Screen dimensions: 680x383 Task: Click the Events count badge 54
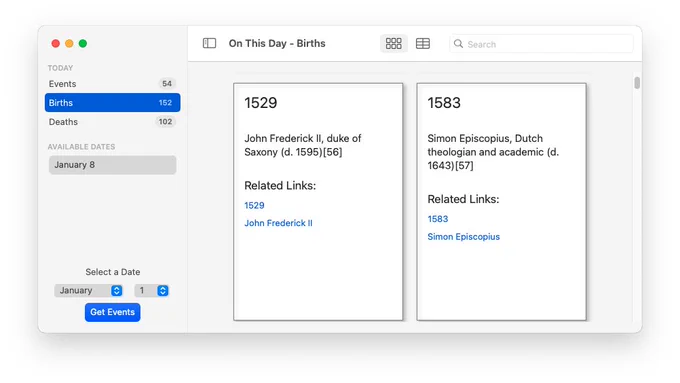click(x=167, y=84)
